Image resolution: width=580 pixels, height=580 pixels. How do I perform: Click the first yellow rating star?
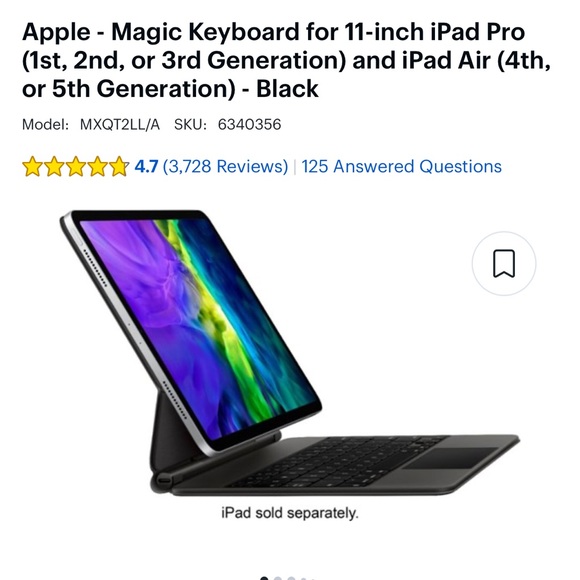[32, 166]
